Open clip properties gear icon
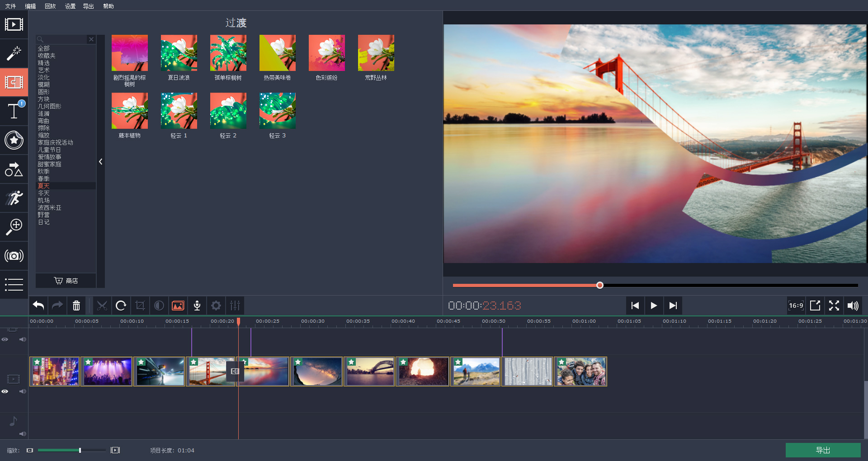 [216, 306]
